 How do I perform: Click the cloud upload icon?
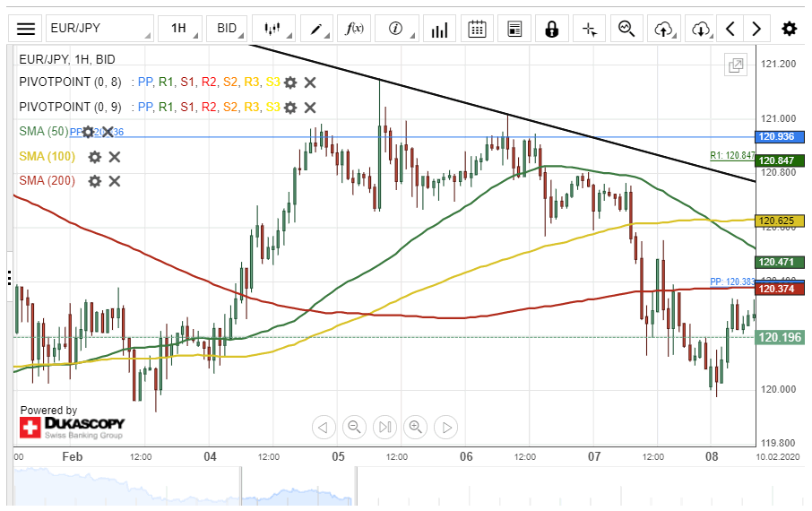[x=664, y=29]
